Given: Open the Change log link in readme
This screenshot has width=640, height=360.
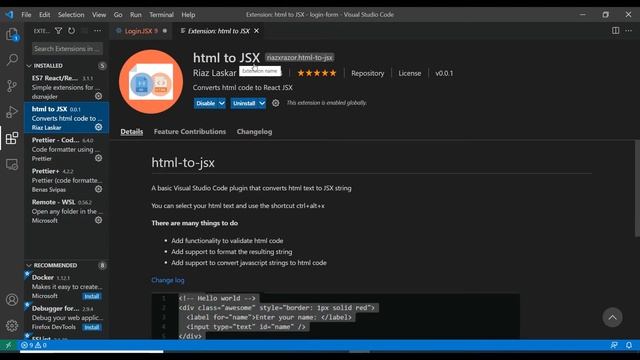Looking at the screenshot, I should [x=168, y=280].
